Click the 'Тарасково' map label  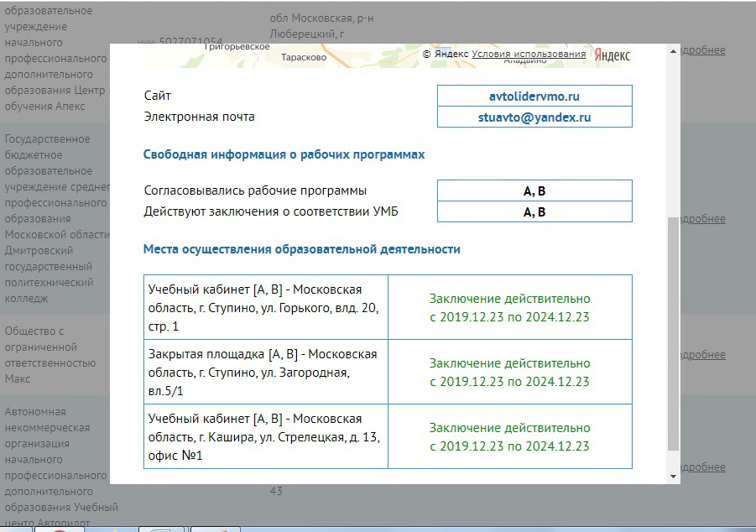click(x=304, y=57)
